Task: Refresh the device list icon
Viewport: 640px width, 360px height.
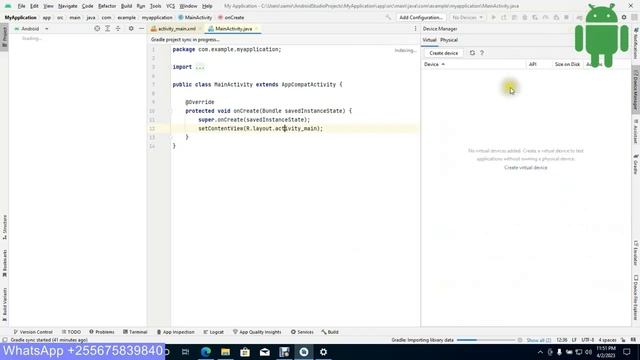Action: pyautogui.click(x=472, y=53)
